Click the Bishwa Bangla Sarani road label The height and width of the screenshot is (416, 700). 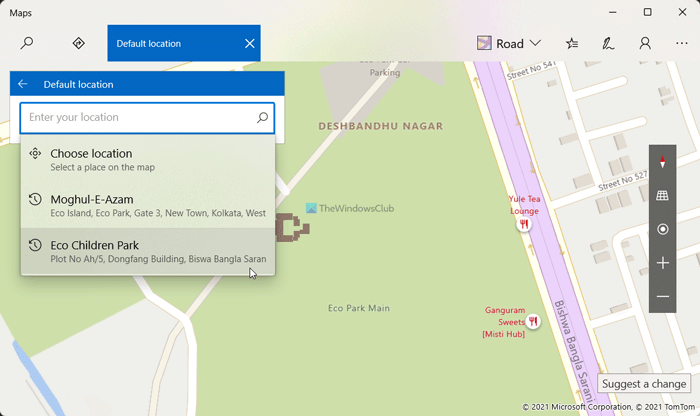tap(573, 353)
